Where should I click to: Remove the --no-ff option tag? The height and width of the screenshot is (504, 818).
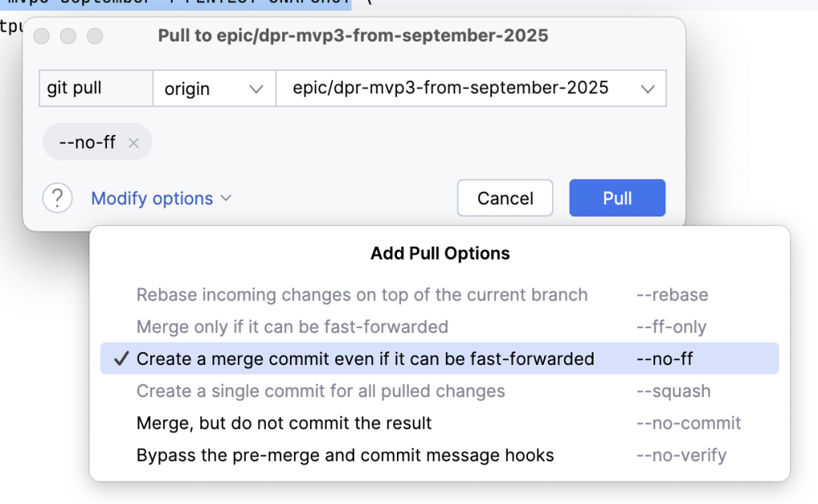tap(133, 143)
